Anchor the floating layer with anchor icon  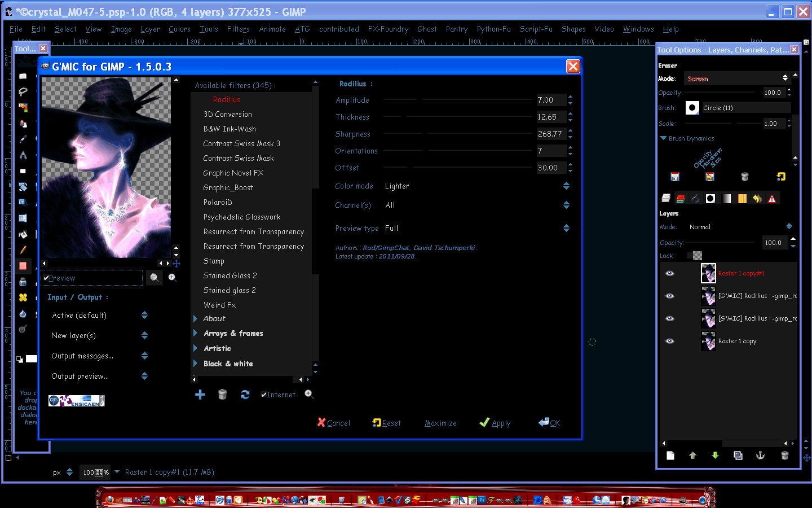coord(760,456)
